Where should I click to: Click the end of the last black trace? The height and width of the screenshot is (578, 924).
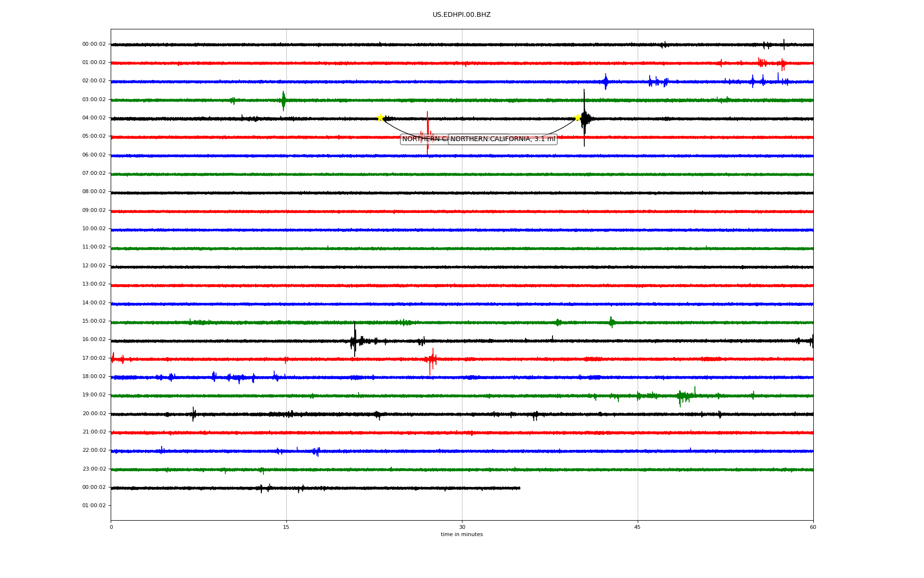click(x=519, y=488)
